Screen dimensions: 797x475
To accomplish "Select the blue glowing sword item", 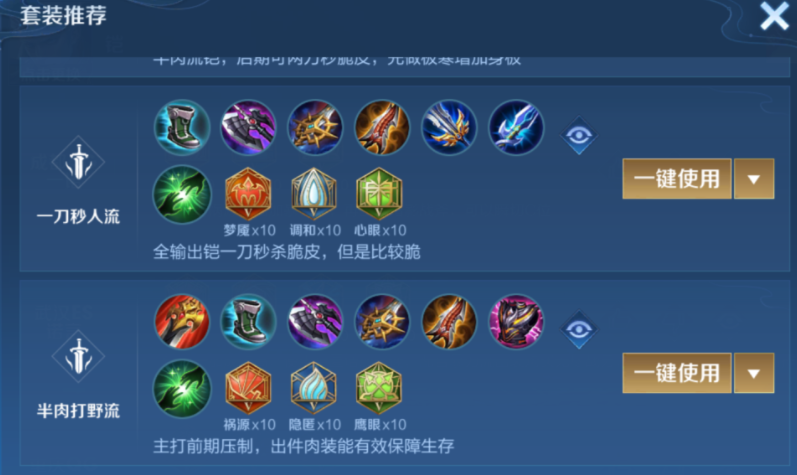I will click(x=516, y=128).
